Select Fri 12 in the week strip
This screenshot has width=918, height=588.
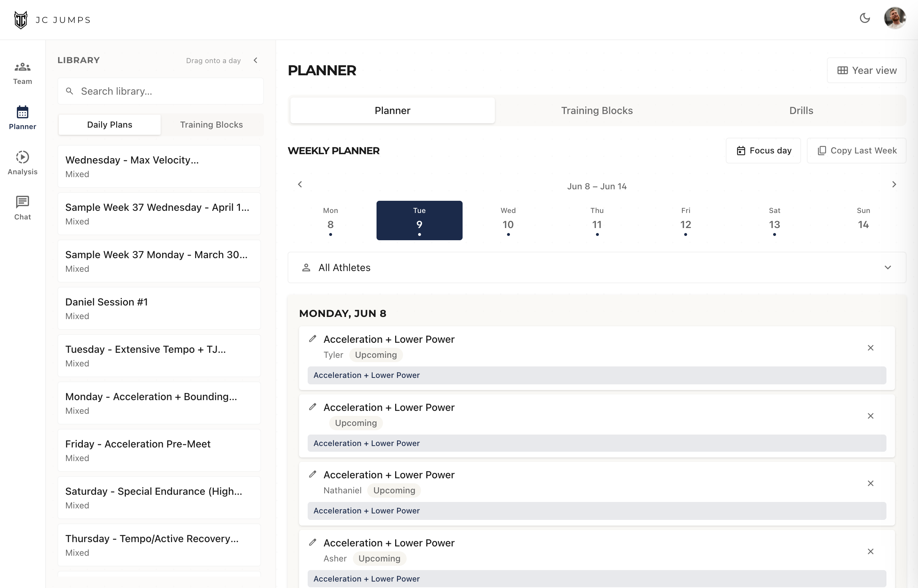click(x=685, y=221)
